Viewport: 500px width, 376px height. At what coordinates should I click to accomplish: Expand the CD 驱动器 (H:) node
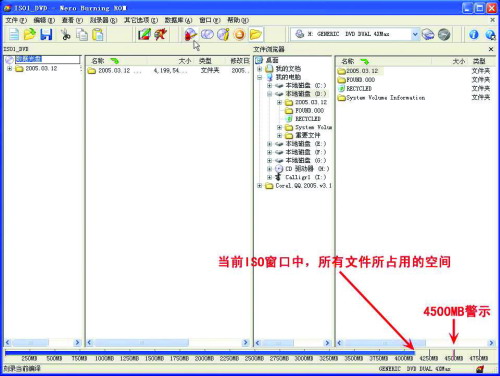[x=269, y=169]
